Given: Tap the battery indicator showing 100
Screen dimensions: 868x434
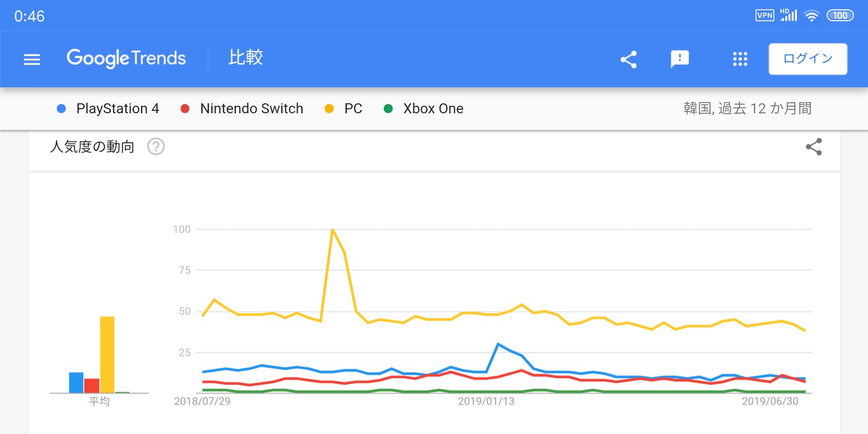Looking at the screenshot, I should tap(840, 16).
